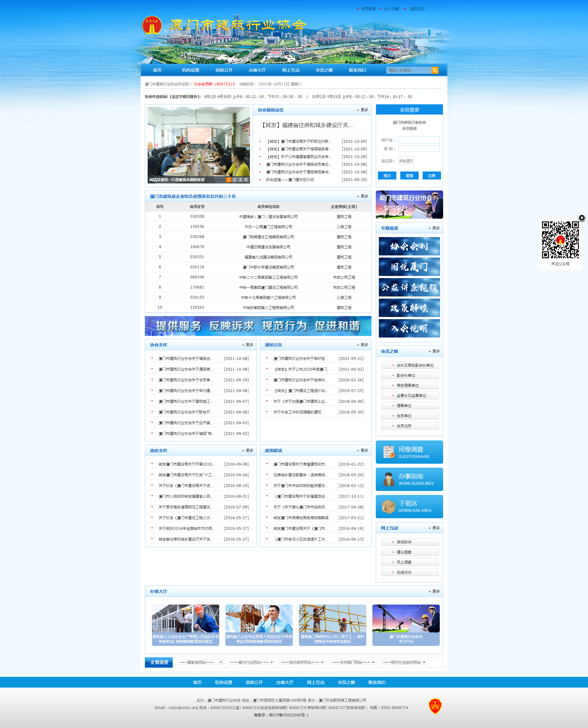Open 建议提案 in 网上互动 panel
588x728 pixels.
(410, 552)
